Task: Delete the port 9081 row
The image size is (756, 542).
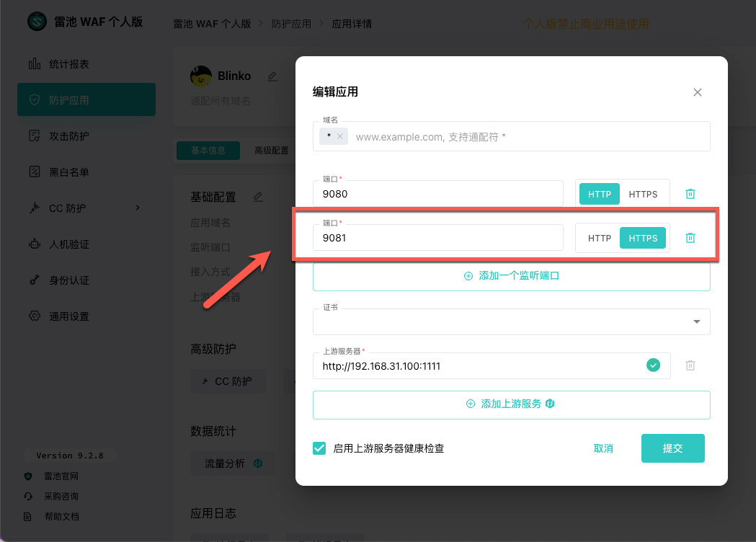Action: point(690,237)
